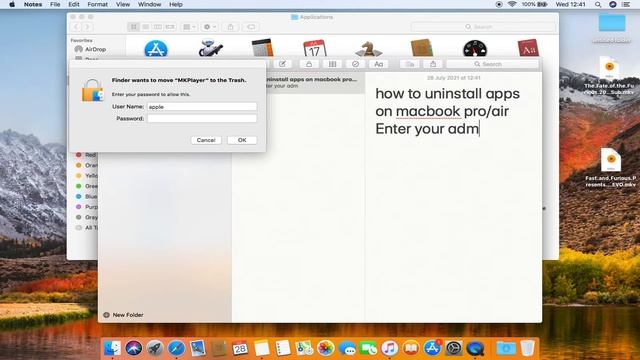Select the Purple tag in Finder sidebar

click(x=87, y=207)
